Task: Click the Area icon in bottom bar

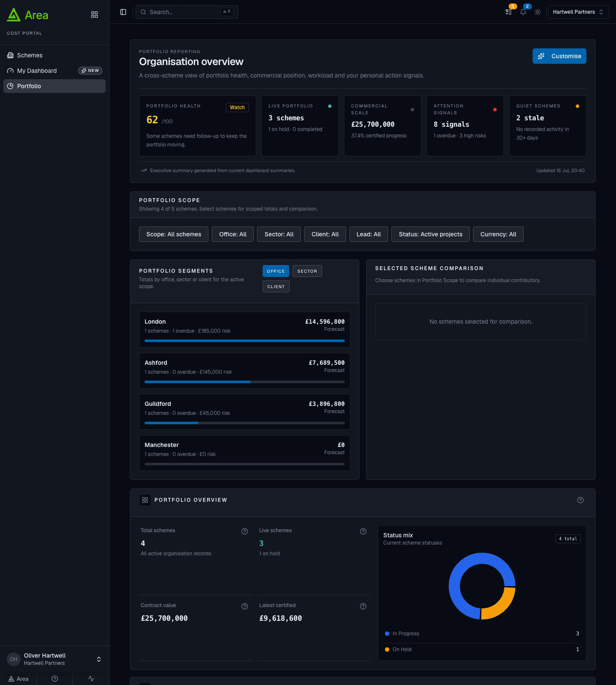Action: 18,679
